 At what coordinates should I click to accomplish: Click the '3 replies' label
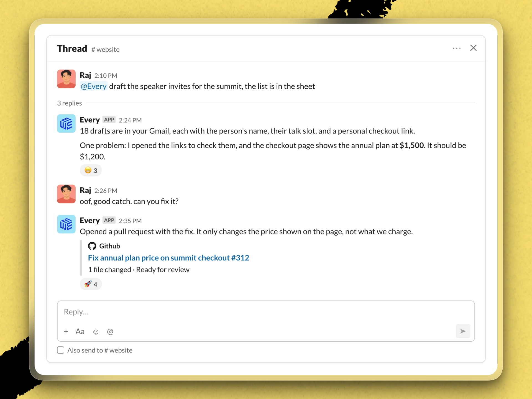coord(70,103)
